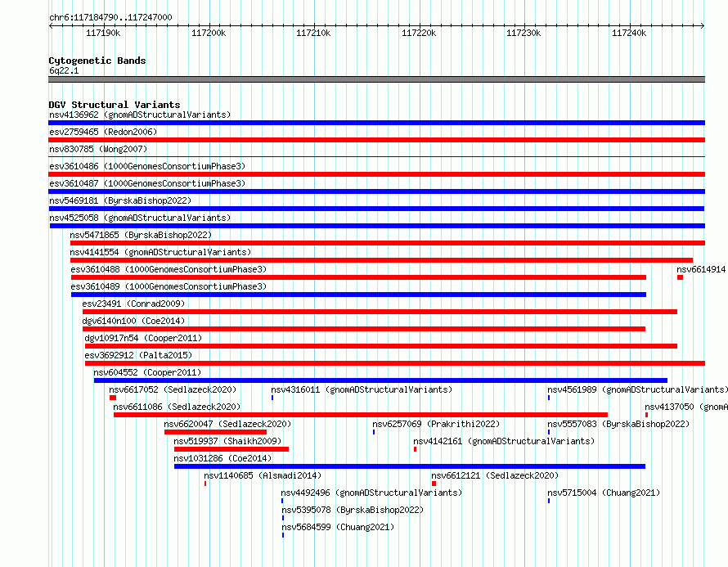Select the esv2759465 (Redon2006) label
This screenshot has width=728, height=567.
click(103, 132)
